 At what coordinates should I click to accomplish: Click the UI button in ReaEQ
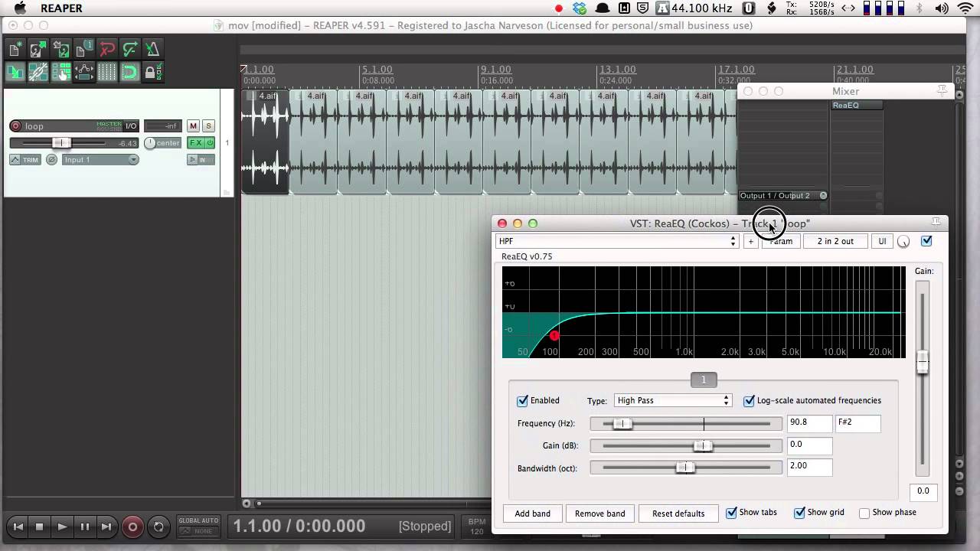click(x=882, y=241)
